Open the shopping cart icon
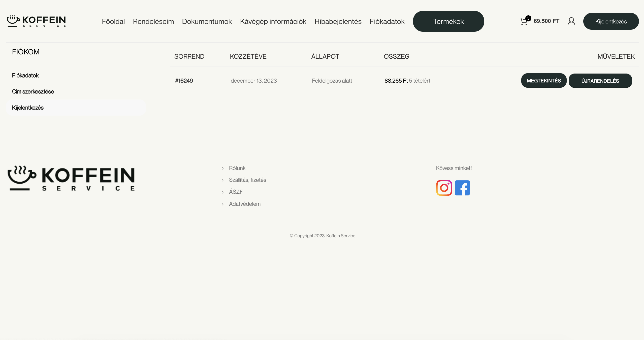The height and width of the screenshot is (340, 644). click(524, 21)
